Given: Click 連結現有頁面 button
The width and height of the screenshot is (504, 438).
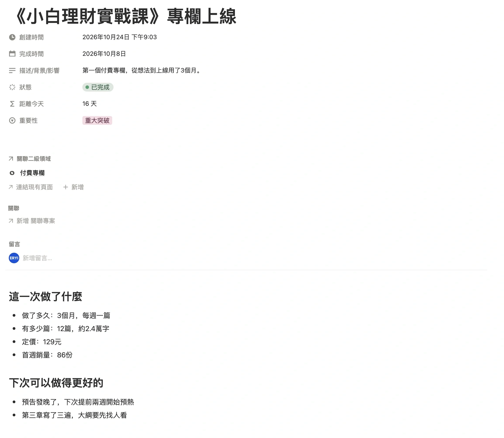Looking at the screenshot, I should click(31, 187).
